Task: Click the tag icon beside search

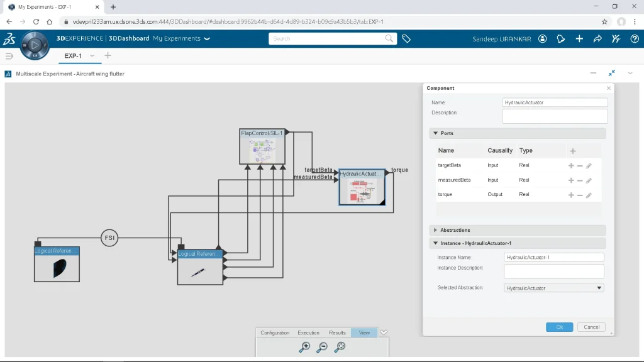Action: pos(406,39)
